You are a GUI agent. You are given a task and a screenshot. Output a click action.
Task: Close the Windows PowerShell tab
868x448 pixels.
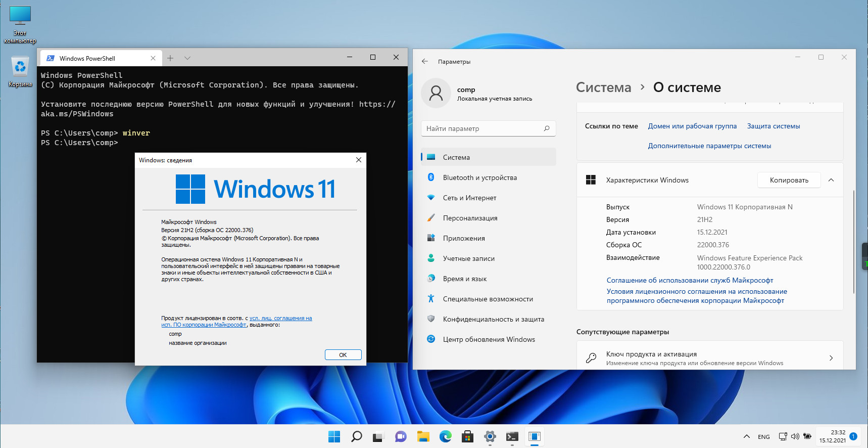[x=153, y=58]
